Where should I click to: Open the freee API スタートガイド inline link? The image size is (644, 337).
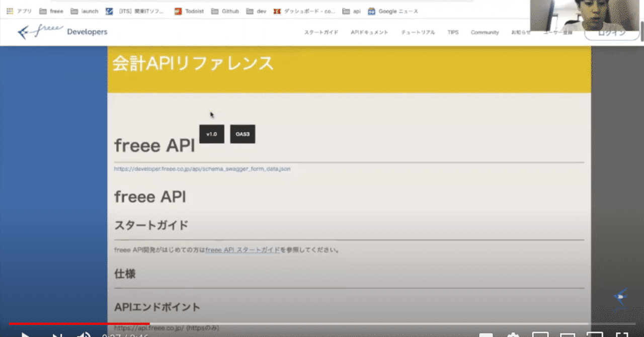[x=243, y=249]
